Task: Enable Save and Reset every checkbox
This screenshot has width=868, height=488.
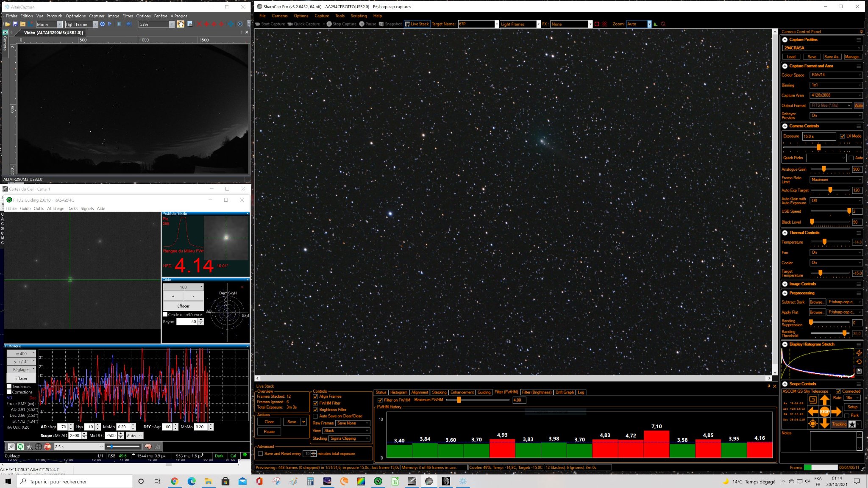Action: click(x=260, y=454)
